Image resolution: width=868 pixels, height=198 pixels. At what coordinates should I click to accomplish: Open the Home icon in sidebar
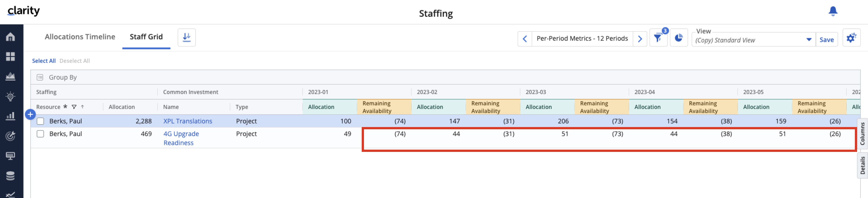coord(10,37)
